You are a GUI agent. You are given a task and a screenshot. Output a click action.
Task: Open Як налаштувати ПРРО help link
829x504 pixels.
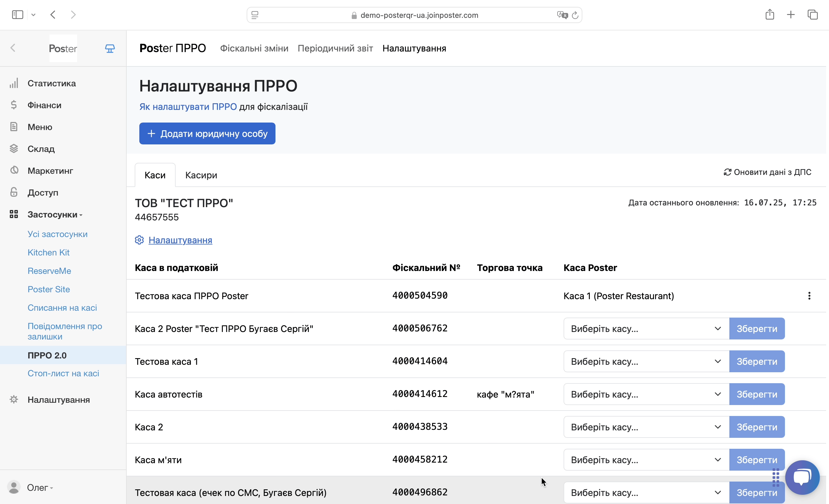pyautogui.click(x=188, y=107)
